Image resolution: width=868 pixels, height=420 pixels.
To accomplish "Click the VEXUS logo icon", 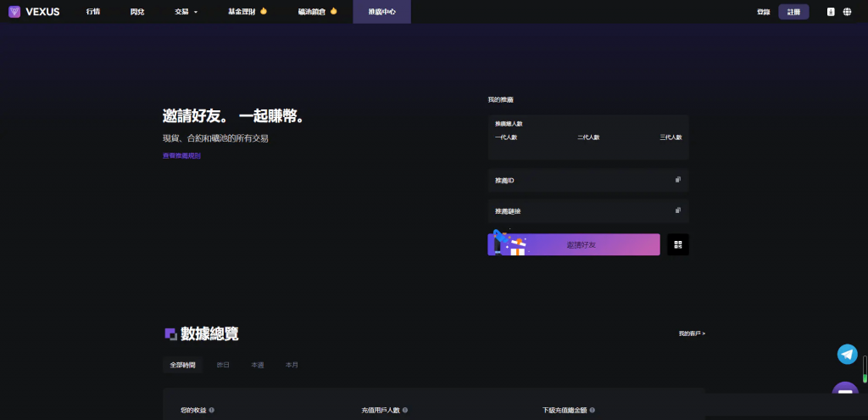I will (14, 12).
